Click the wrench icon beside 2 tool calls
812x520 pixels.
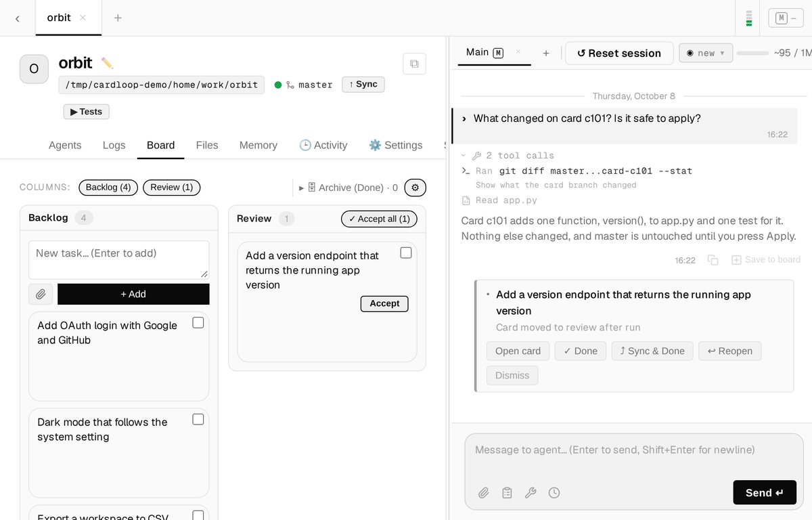coord(476,156)
